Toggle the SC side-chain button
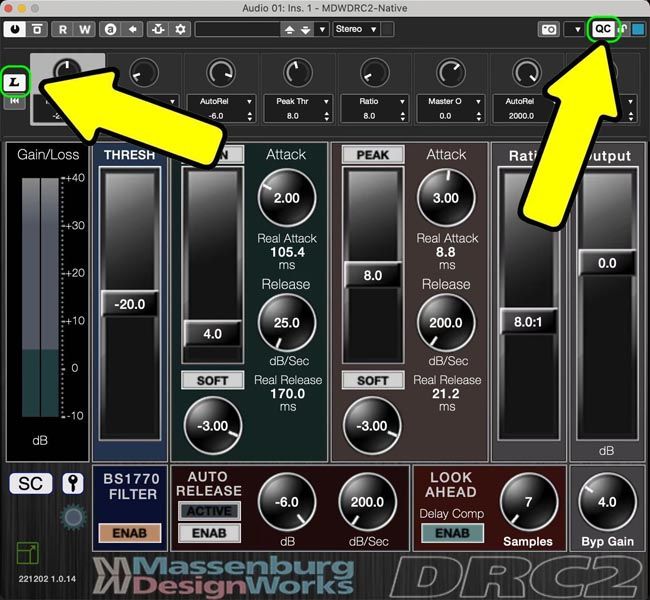This screenshot has height=600, width=650. coord(31,483)
